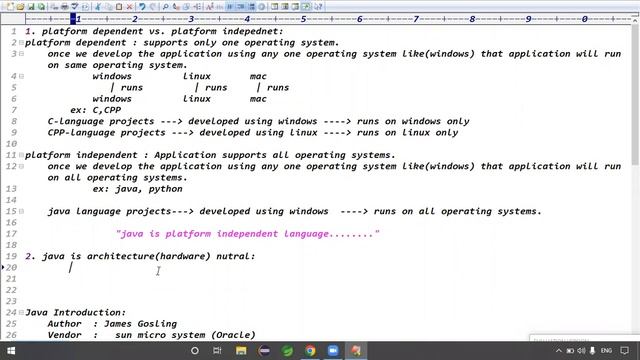Collapse the fold marker at line 3
The height and width of the screenshot is (360, 640).
point(21,53)
